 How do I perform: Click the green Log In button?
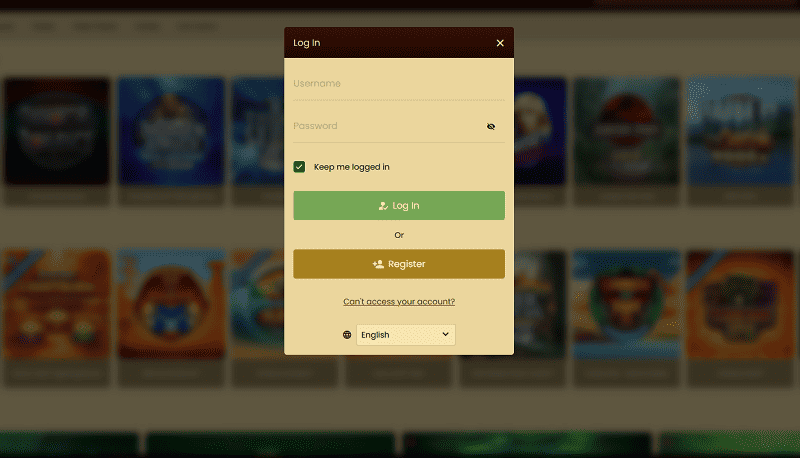[399, 206]
